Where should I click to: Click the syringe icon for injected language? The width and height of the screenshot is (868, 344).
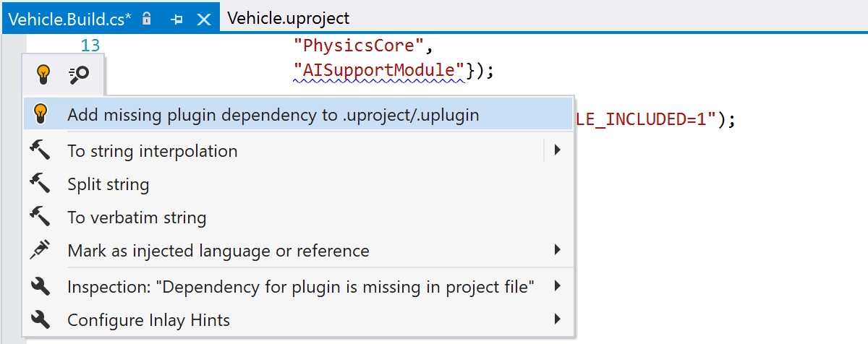[x=41, y=250]
